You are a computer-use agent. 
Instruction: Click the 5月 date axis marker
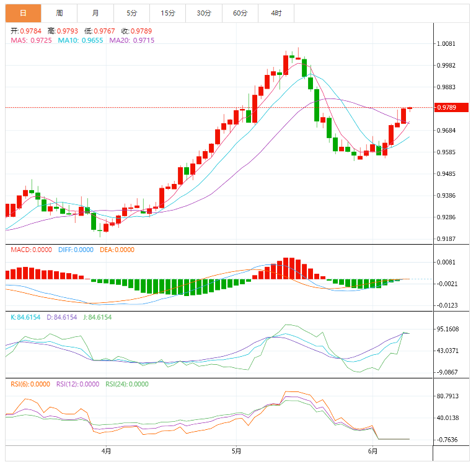pos(237,452)
